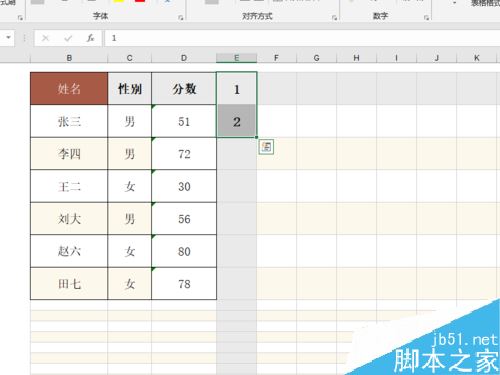This screenshot has height=375, width=500.
Task: Select column B header
Action: coord(69,58)
